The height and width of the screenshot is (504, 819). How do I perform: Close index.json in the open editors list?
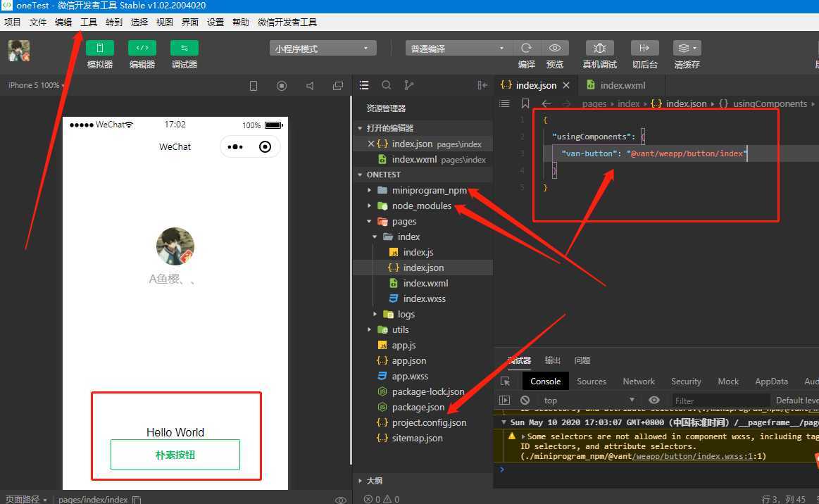coord(370,144)
